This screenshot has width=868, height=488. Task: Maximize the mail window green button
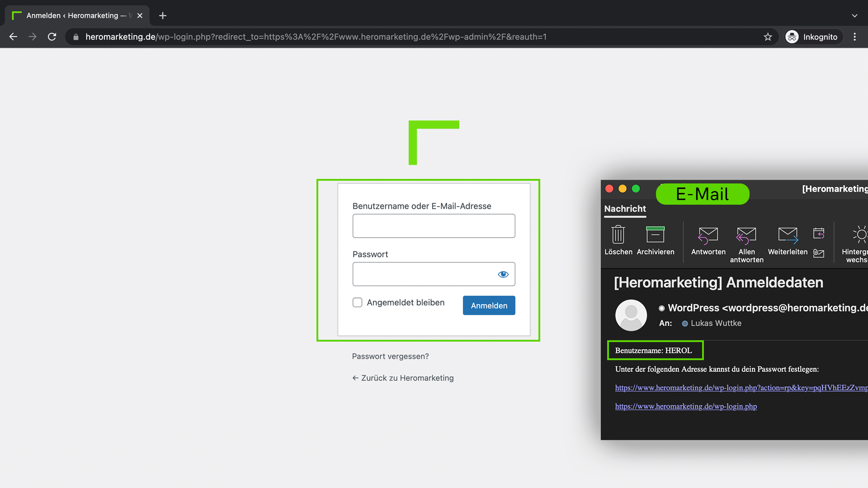636,189
